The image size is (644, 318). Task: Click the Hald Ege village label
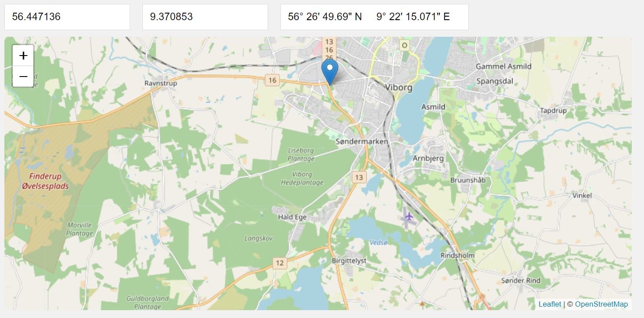pos(292,217)
